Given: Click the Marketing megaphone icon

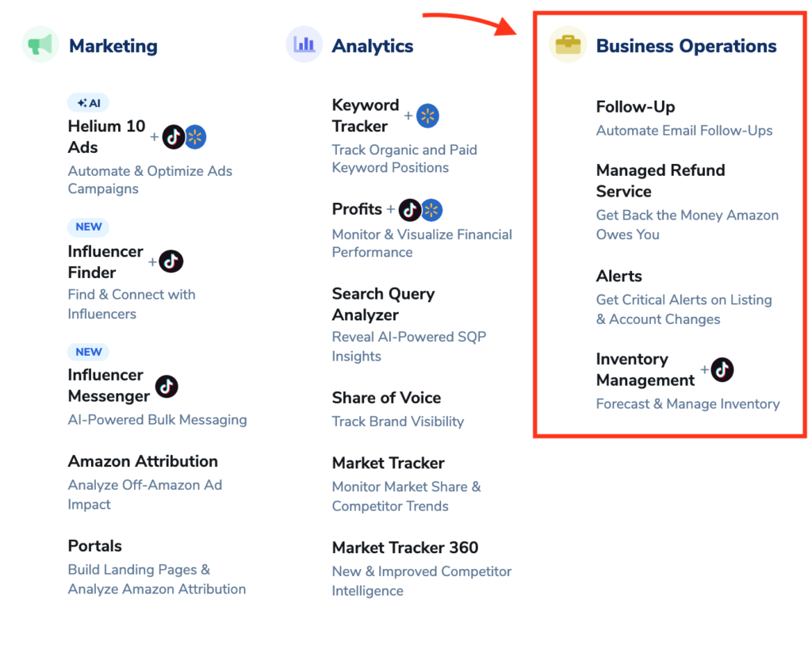Looking at the screenshot, I should coord(40,45).
